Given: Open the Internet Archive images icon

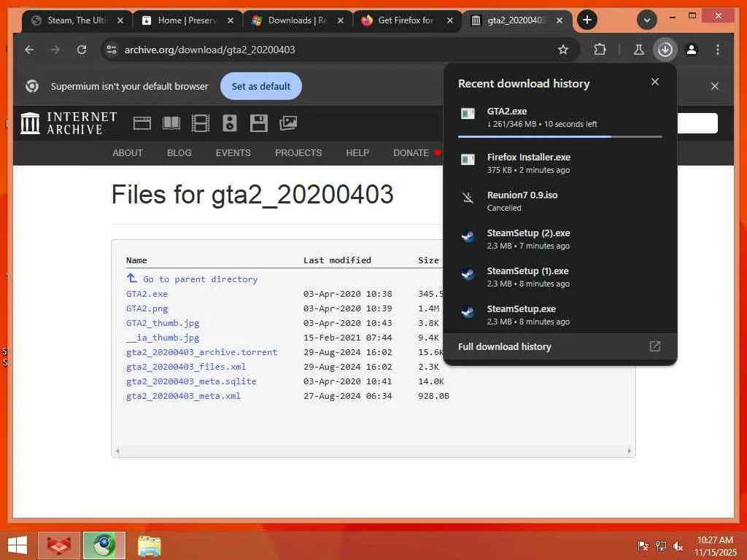Looking at the screenshot, I should (288, 123).
